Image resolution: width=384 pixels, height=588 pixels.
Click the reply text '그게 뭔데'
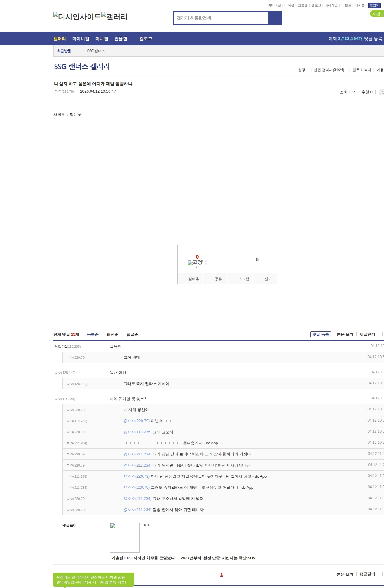(132, 358)
